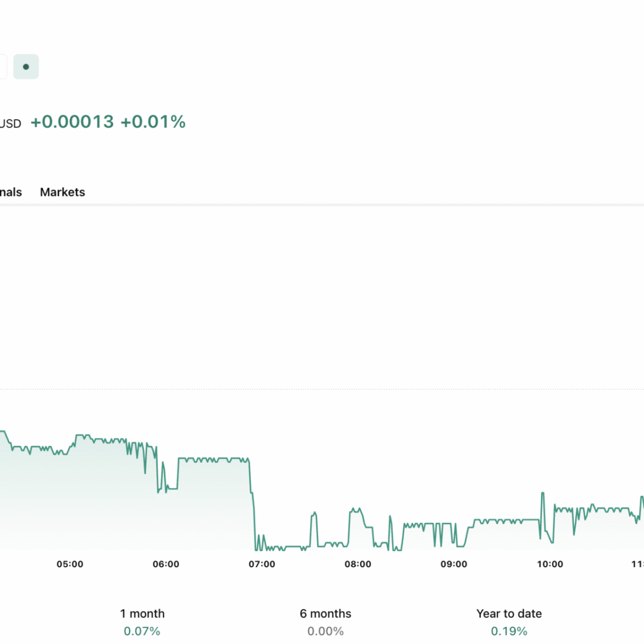The height and width of the screenshot is (644, 644).
Task: Click the green market status dot button
Action: (x=26, y=67)
